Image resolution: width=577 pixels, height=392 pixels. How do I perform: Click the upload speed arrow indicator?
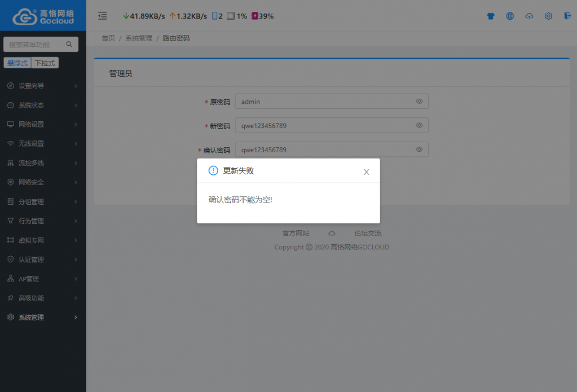coord(172,16)
